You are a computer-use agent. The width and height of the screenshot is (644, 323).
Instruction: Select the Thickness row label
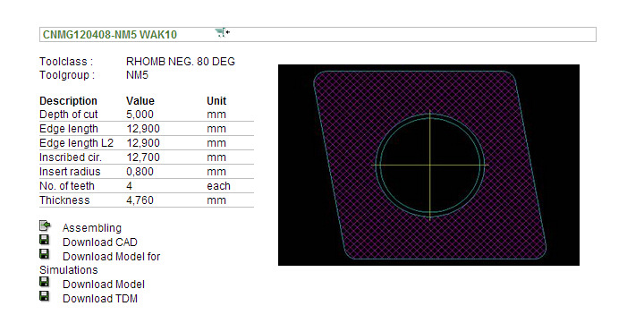click(x=64, y=200)
